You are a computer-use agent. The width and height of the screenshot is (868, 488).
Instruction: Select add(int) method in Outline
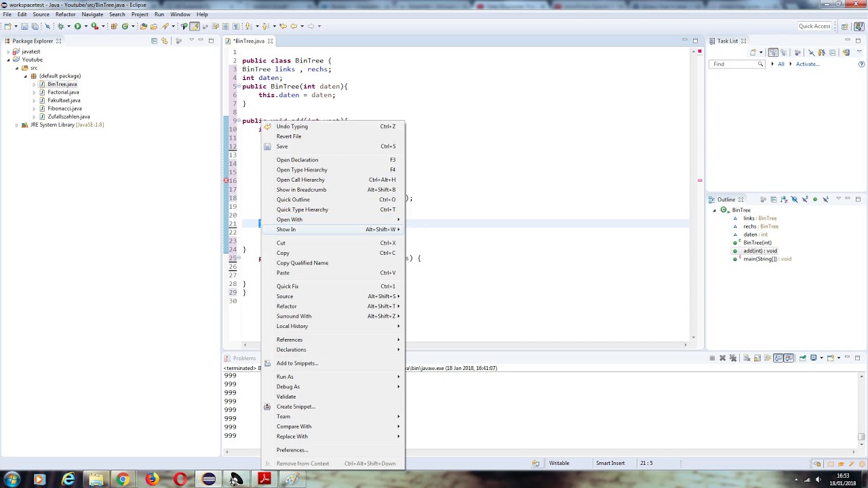click(x=759, y=251)
